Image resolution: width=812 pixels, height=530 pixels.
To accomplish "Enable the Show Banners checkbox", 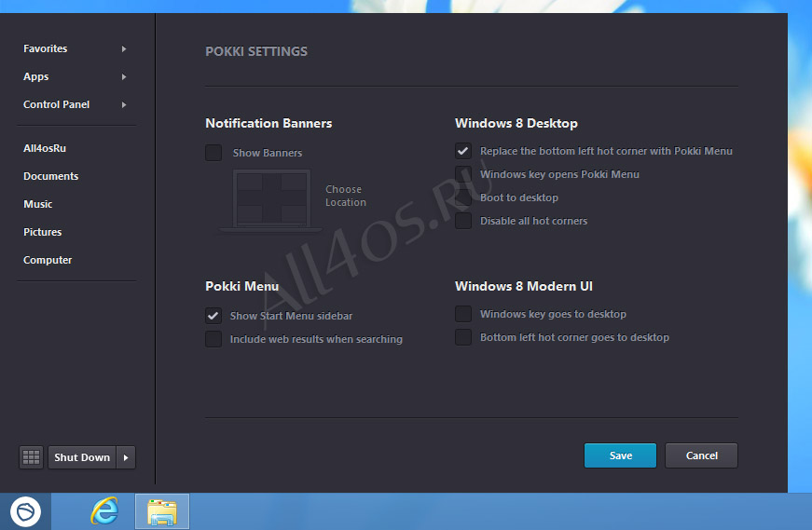I will tap(213, 153).
